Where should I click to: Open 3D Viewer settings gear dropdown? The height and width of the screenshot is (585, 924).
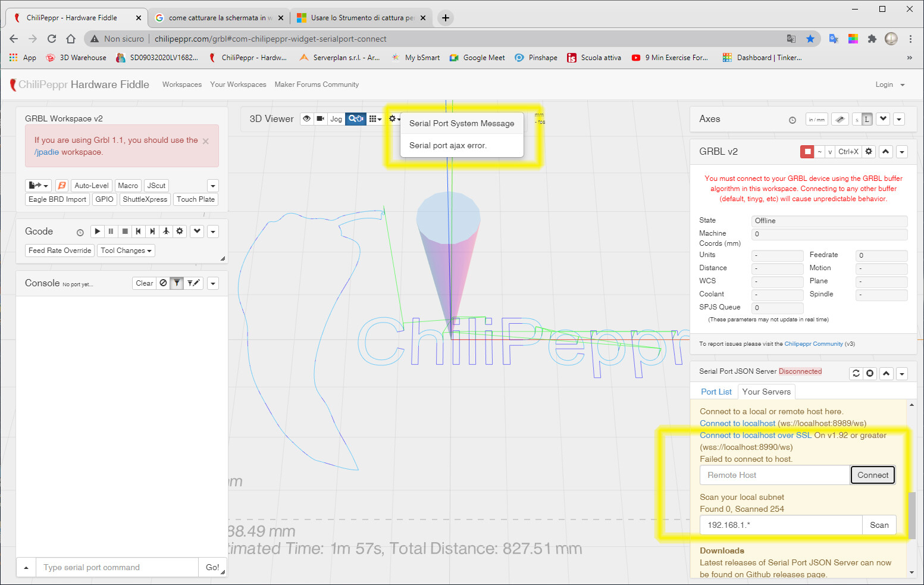[x=394, y=118]
